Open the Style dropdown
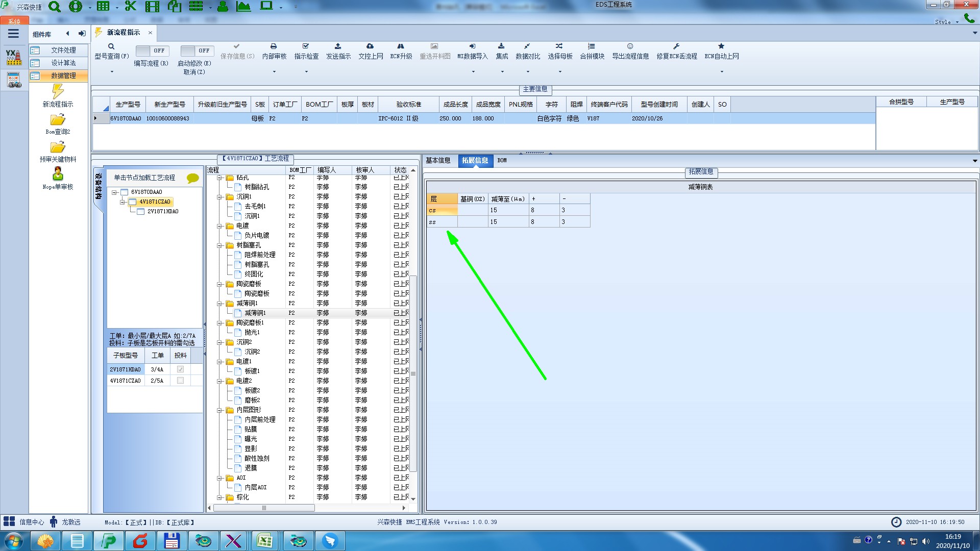The height and width of the screenshot is (551, 980). [947, 22]
